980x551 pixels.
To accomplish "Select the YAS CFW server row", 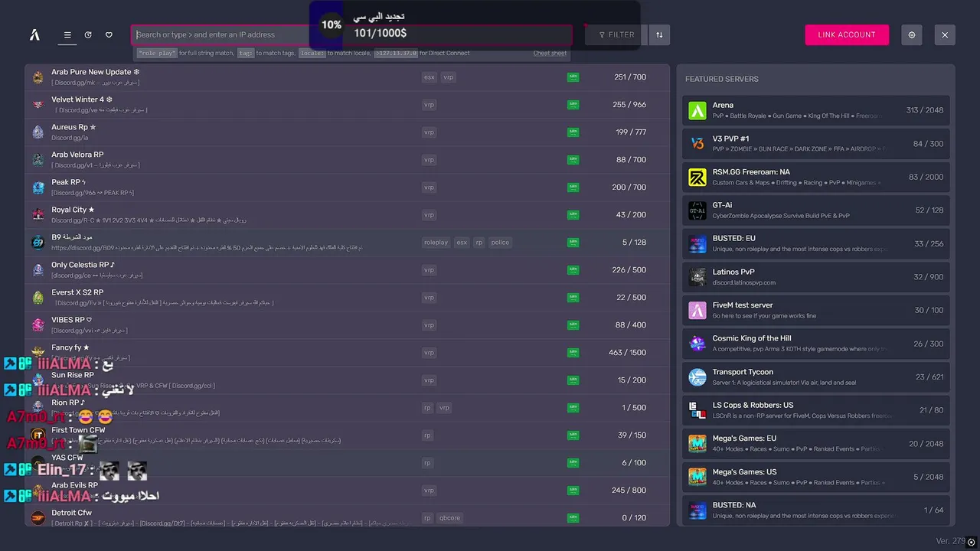I will (x=347, y=463).
